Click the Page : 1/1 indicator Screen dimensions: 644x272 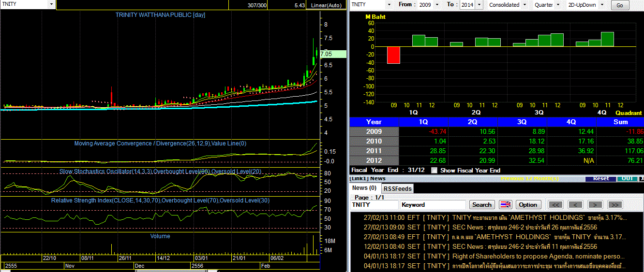[368, 198]
